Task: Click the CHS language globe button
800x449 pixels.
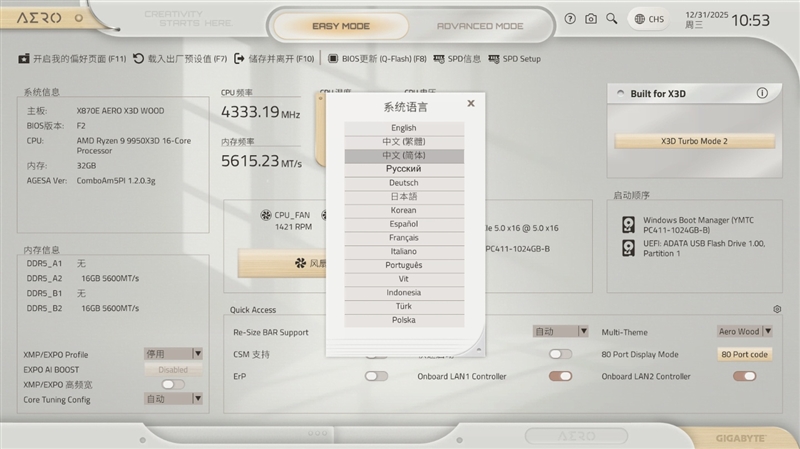Action: [x=649, y=19]
